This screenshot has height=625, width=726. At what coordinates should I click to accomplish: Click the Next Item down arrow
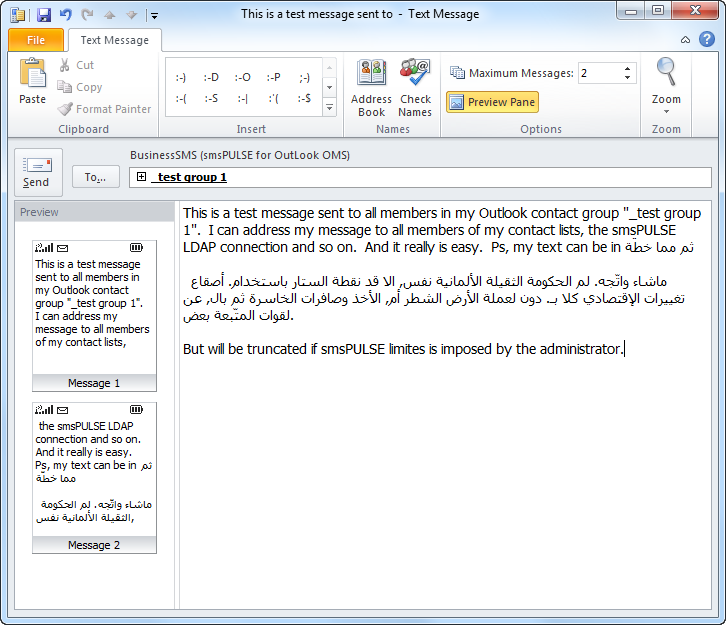click(x=131, y=15)
